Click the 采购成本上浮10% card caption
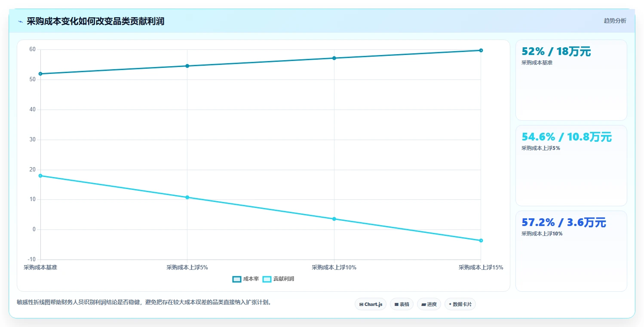This screenshot has width=644, height=327. tap(542, 234)
